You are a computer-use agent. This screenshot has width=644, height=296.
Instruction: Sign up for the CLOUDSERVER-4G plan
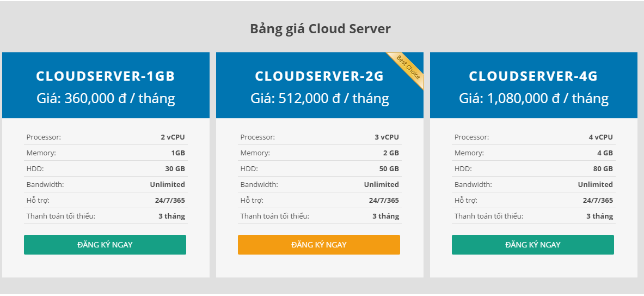pos(533,245)
